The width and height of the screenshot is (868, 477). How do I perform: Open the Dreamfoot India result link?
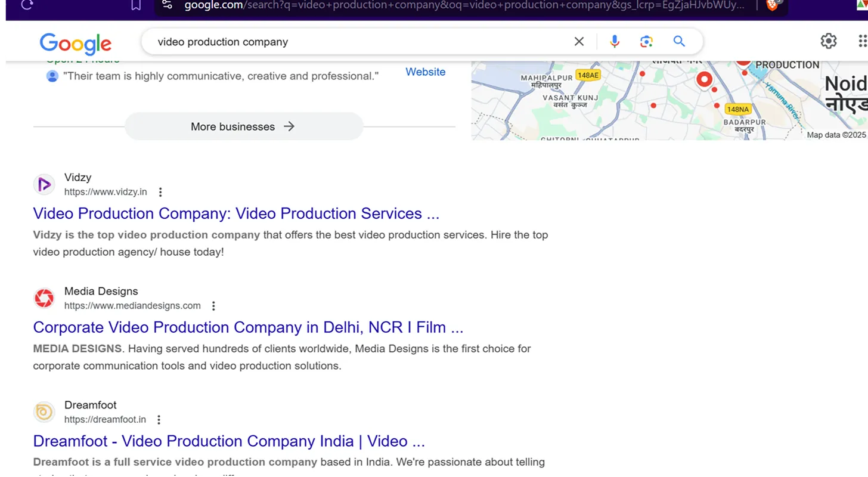(x=229, y=441)
